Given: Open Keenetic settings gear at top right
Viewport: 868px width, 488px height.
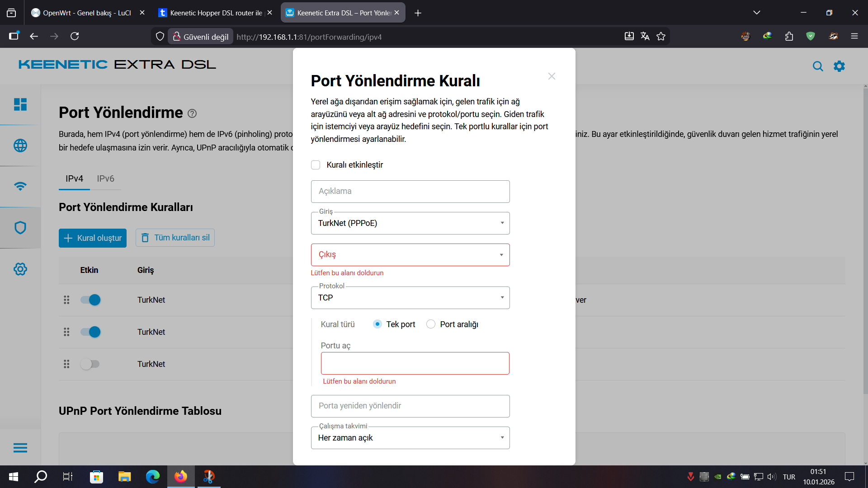Looking at the screenshot, I should [x=840, y=66].
